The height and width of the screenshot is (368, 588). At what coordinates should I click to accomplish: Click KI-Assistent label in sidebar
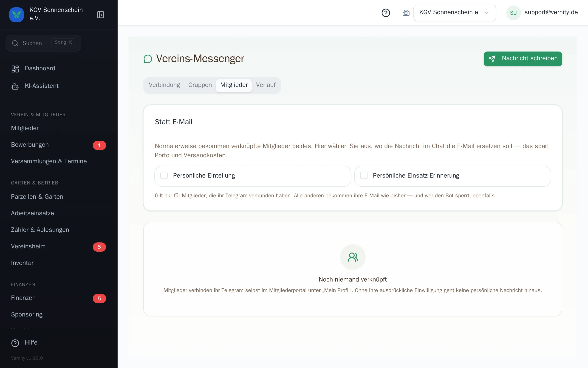click(x=42, y=86)
